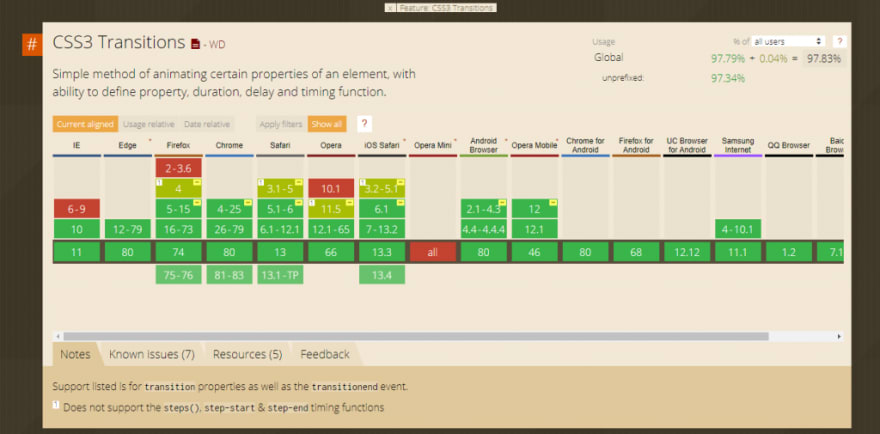Click UC Browser for Android header
This screenshot has width=880, height=434.
687,145
